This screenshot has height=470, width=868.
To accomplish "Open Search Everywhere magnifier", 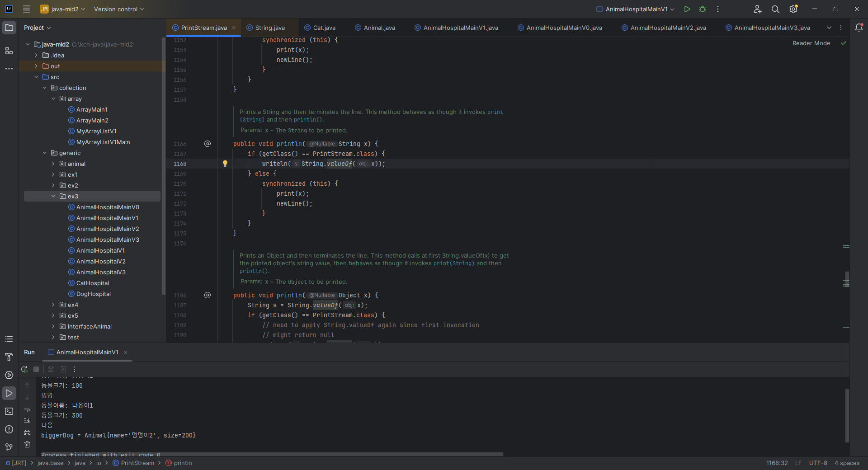I will point(775,9).
